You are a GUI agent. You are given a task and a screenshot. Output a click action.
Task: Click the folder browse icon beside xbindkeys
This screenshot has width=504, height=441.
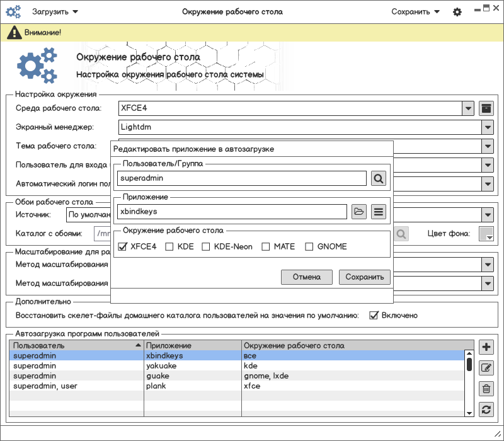click(x=358, y=212)
